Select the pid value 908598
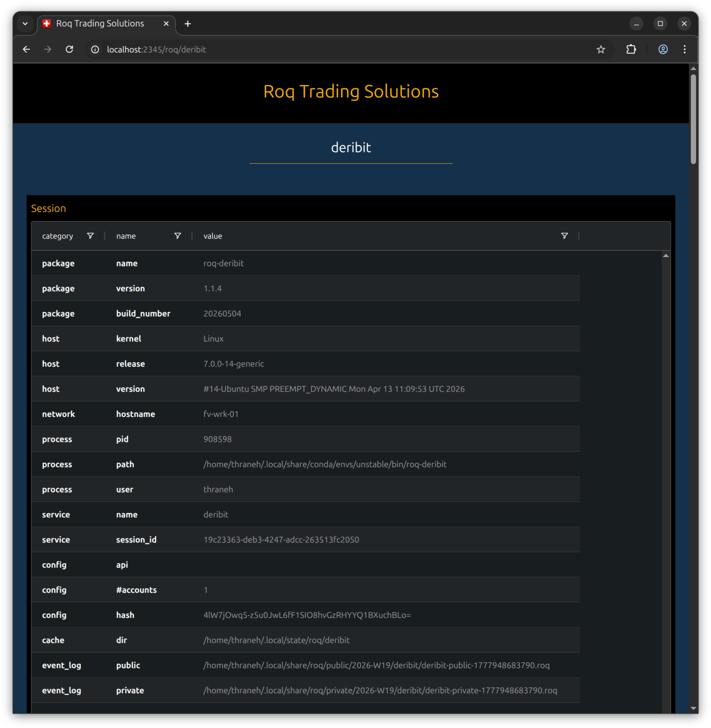The width and height of the screenshot is (711, 728). tap(217, 439)
